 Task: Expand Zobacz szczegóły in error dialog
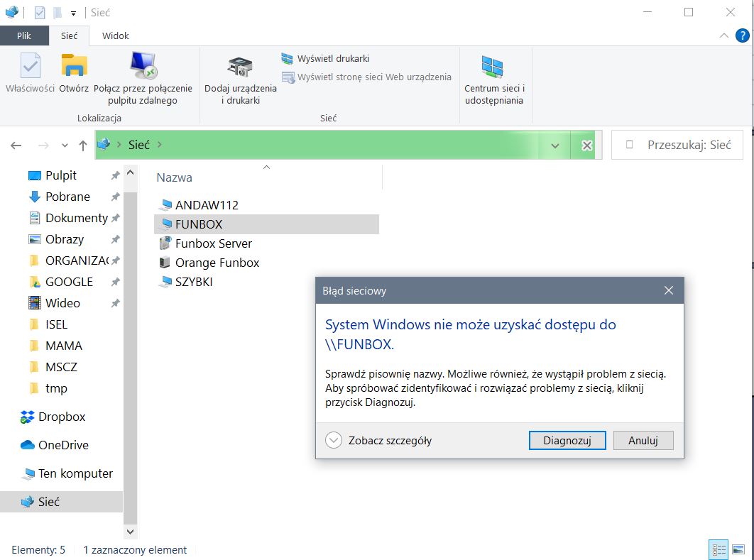coord(334,440)
